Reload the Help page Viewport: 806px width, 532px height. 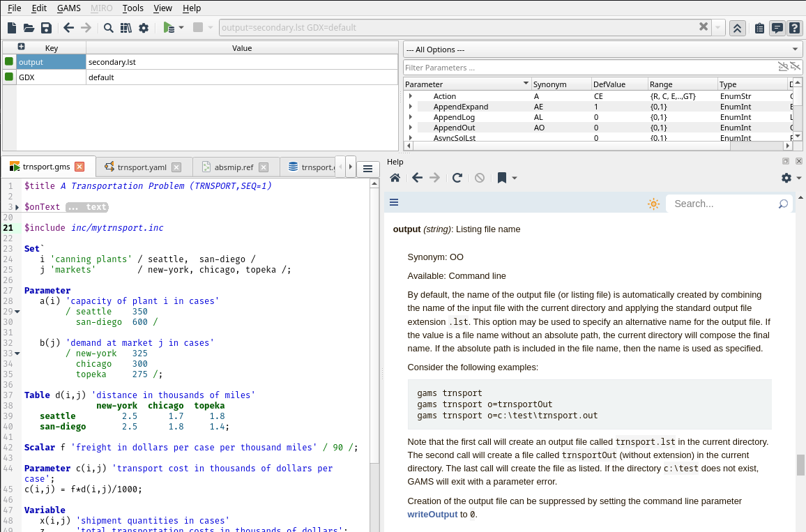pos(457,178)
